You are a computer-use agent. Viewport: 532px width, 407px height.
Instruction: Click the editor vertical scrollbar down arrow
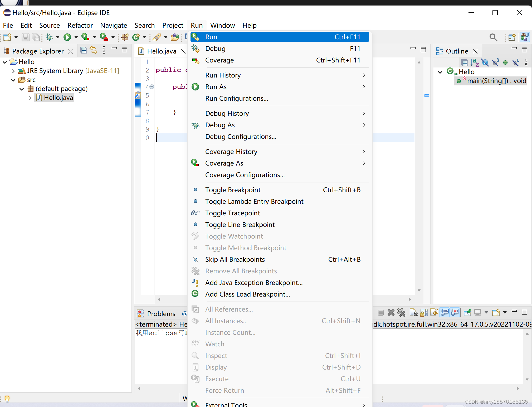[419, 290]
